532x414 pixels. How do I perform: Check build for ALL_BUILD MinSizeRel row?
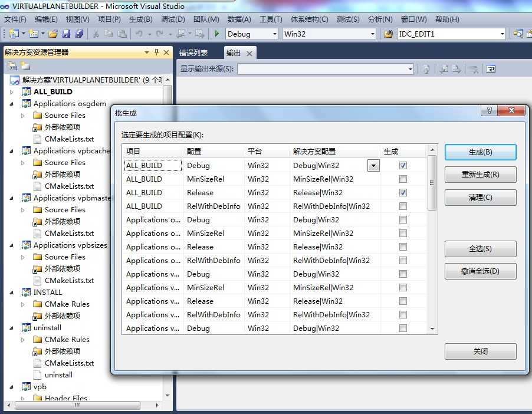(403, 179)
